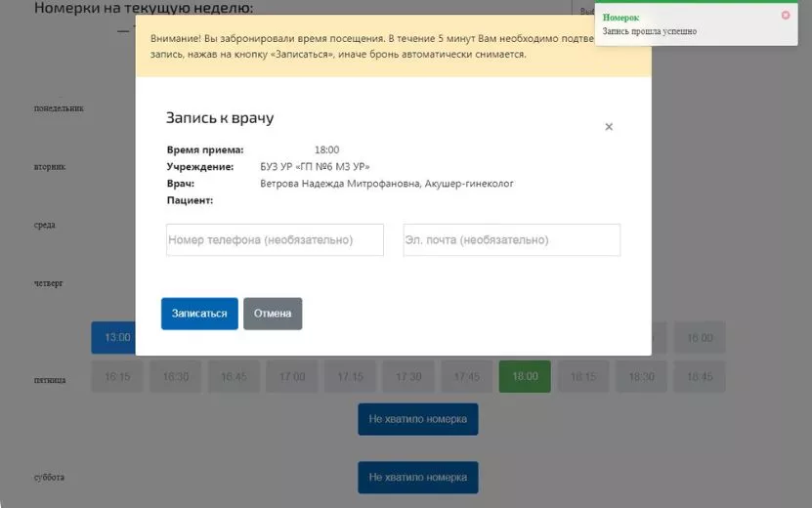Click 'Не хватило номерка' under Friday slots
This screenshot has width=812, height=508.
tap(417, 419)
